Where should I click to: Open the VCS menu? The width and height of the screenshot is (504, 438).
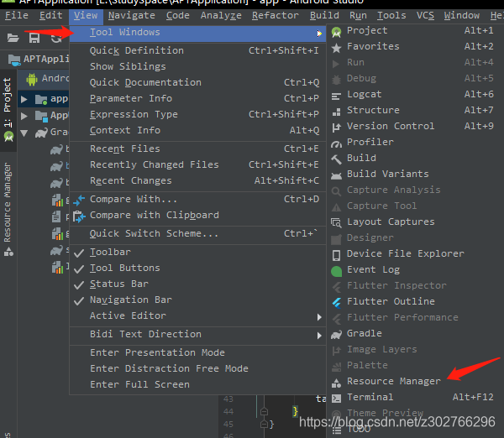point(425,15)
